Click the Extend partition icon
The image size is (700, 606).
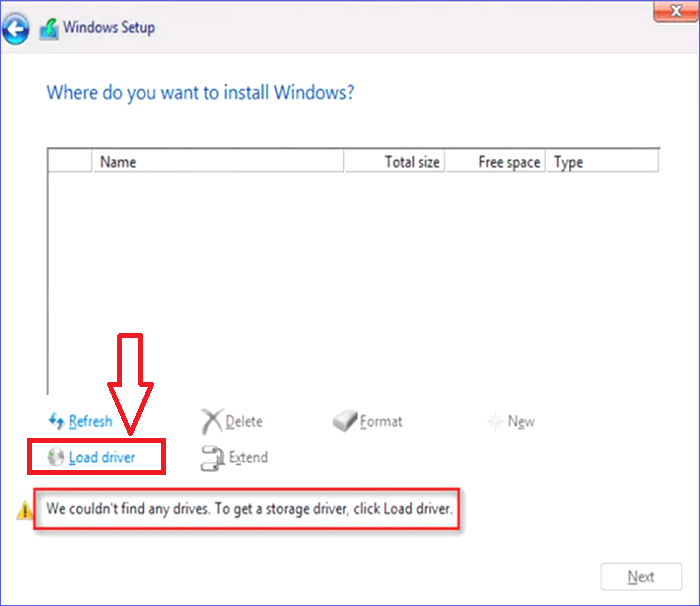[212, 458]
